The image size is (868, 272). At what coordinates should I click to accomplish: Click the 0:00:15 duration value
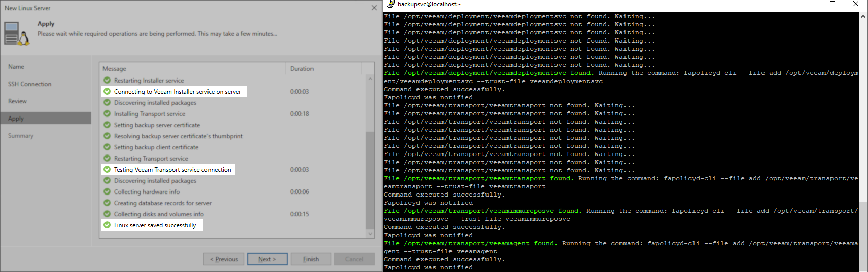click(x=299, y=214)
